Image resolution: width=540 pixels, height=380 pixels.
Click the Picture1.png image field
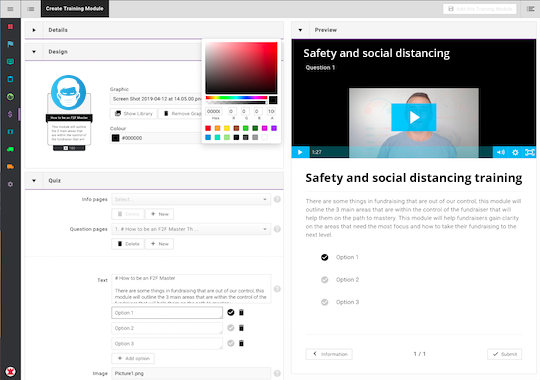coord(191,373)
